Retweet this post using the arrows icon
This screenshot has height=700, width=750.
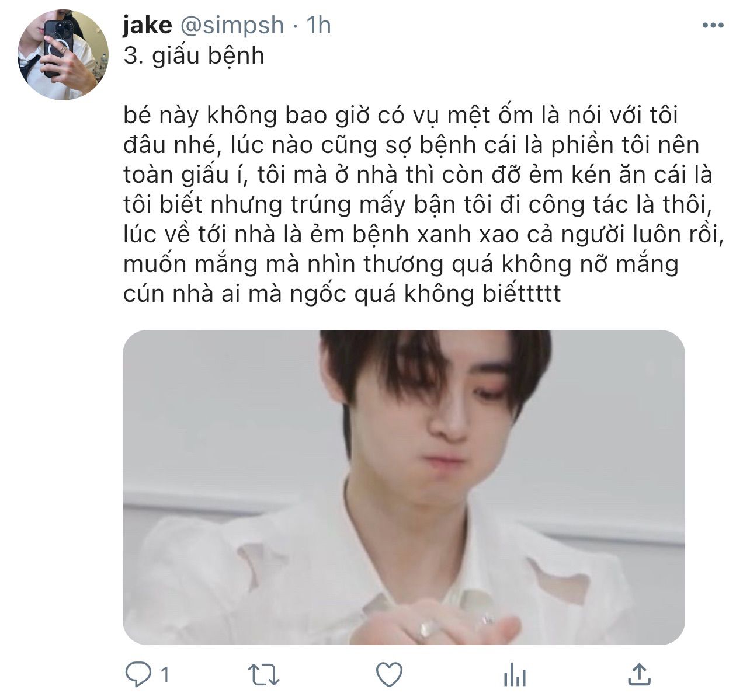pyautogui.click(x=264, y=675)
